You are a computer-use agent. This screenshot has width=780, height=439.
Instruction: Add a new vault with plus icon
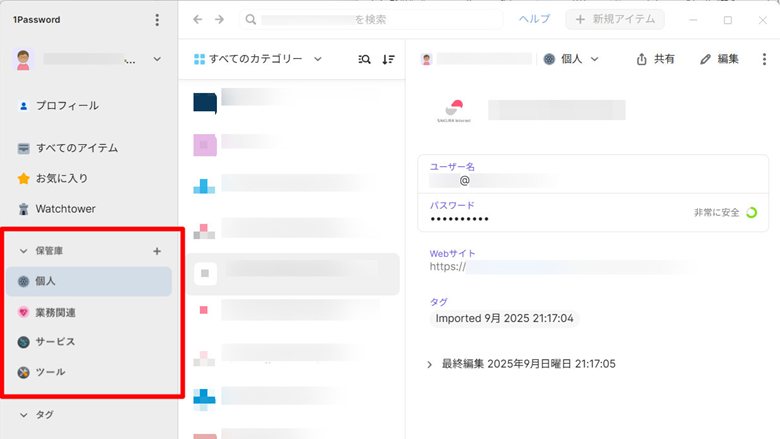tap(156, 251)
